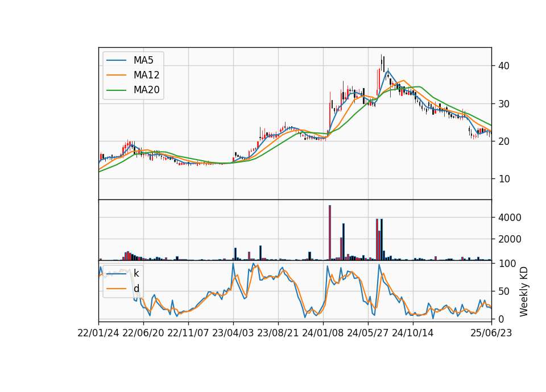This screenshot has height=392, width=546.
Task: Click the k legend entry in KD panel
Action: click(x=136, y=274)
